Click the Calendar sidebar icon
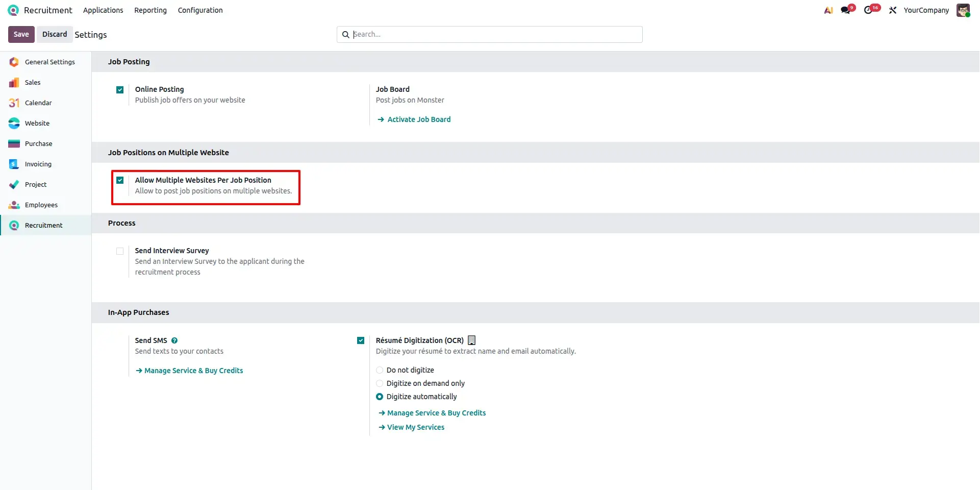980x490 pixels. coord(14,103)
